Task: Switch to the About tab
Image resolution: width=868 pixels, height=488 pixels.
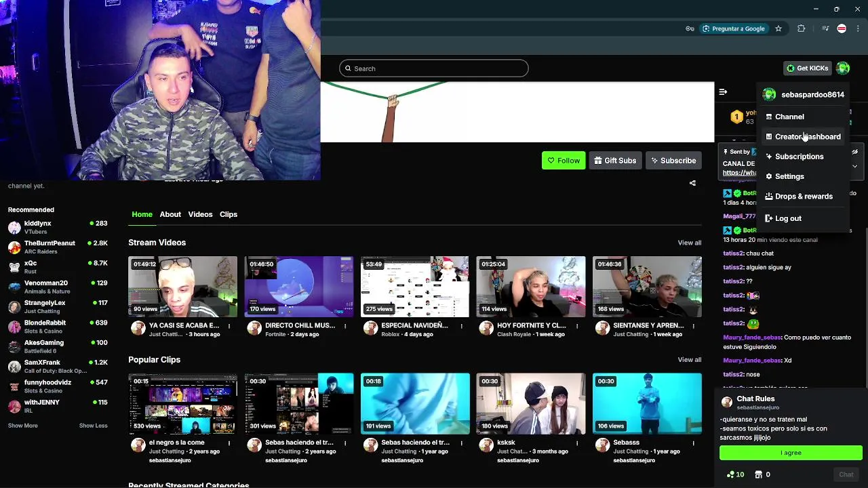Action: point(170,214)
